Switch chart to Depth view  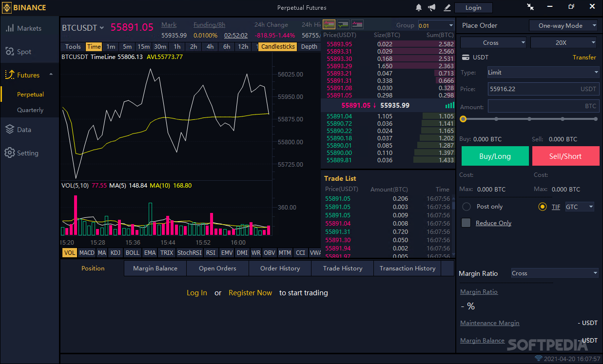[x=309, y=47]
